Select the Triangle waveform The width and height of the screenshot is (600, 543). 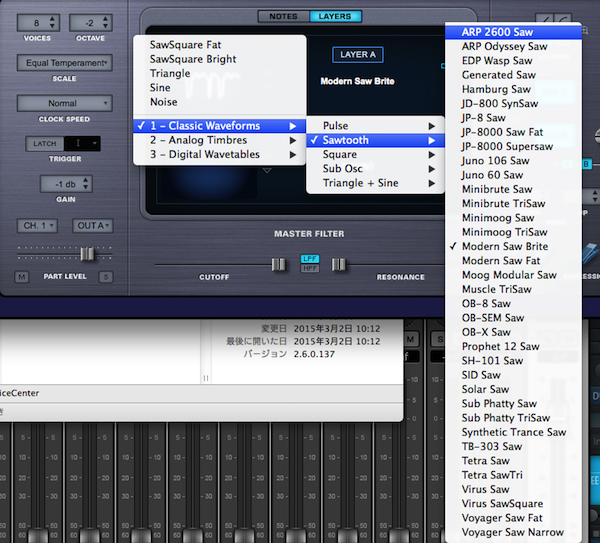(x=219, y=73)
